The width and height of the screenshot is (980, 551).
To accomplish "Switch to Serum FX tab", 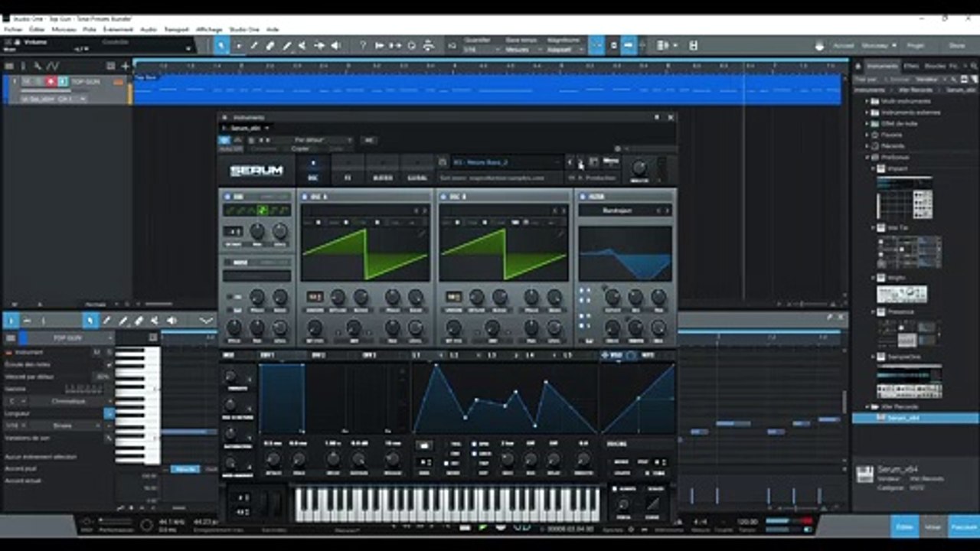I will click(x=347, y=170).
